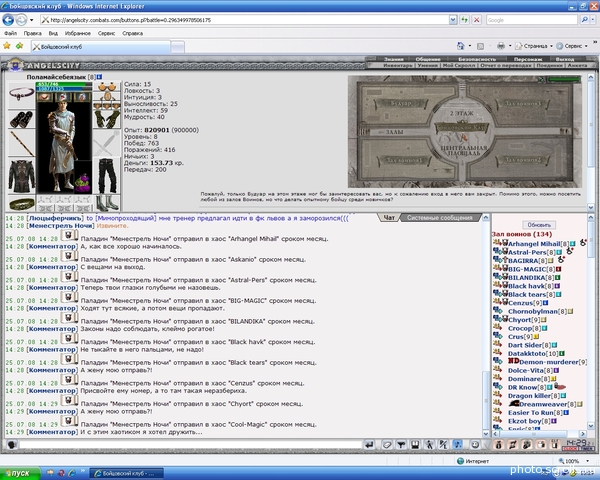
Task: Click the eraser clear-chat icon
Action: click(387, 444)
